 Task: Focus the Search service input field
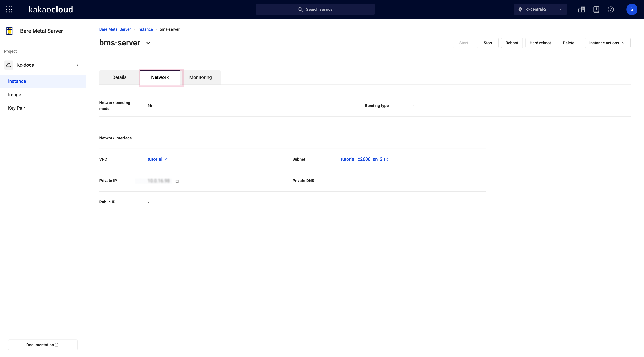(315, 9)
